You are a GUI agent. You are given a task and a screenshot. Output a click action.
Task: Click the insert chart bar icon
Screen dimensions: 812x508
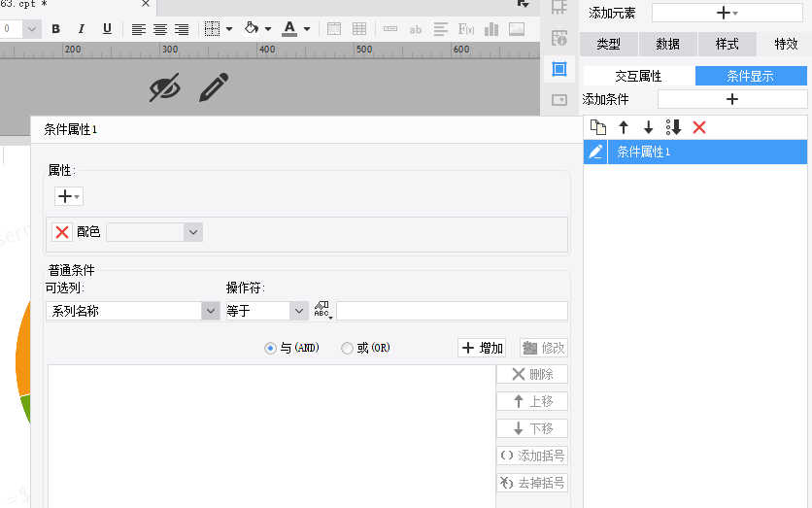pyautogui.click(x=491, y=29)
